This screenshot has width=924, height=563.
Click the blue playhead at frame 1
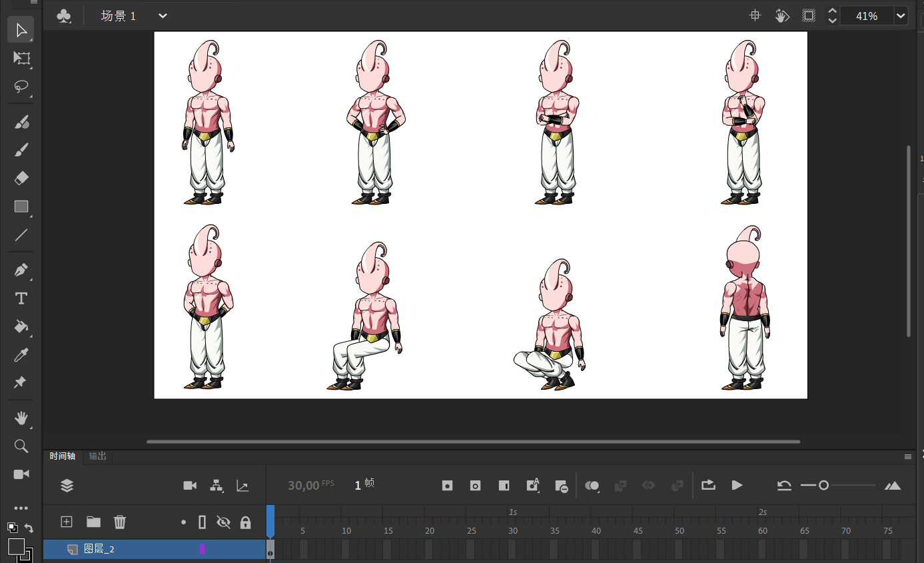(x=270, y=521)
